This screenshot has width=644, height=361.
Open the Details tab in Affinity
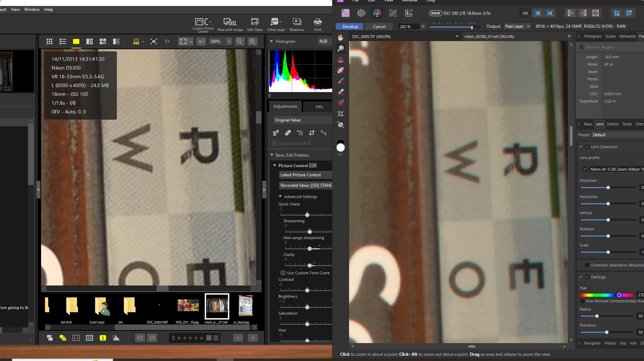pos(613,124)
